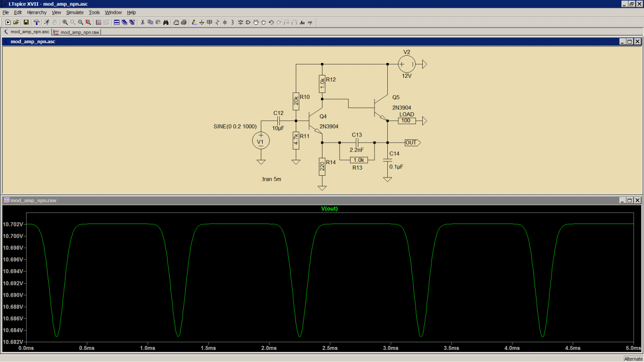The image size is (644, 362).
Task: Select the Place Diode tool
Action: 241,22
